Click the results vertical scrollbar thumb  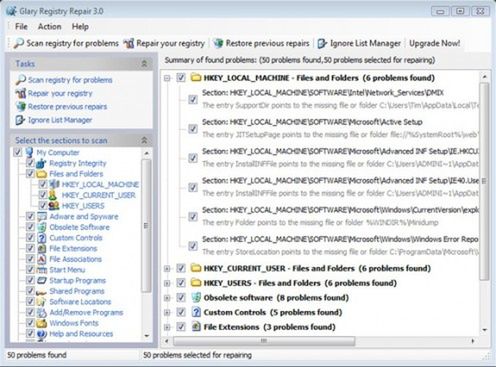484,182
